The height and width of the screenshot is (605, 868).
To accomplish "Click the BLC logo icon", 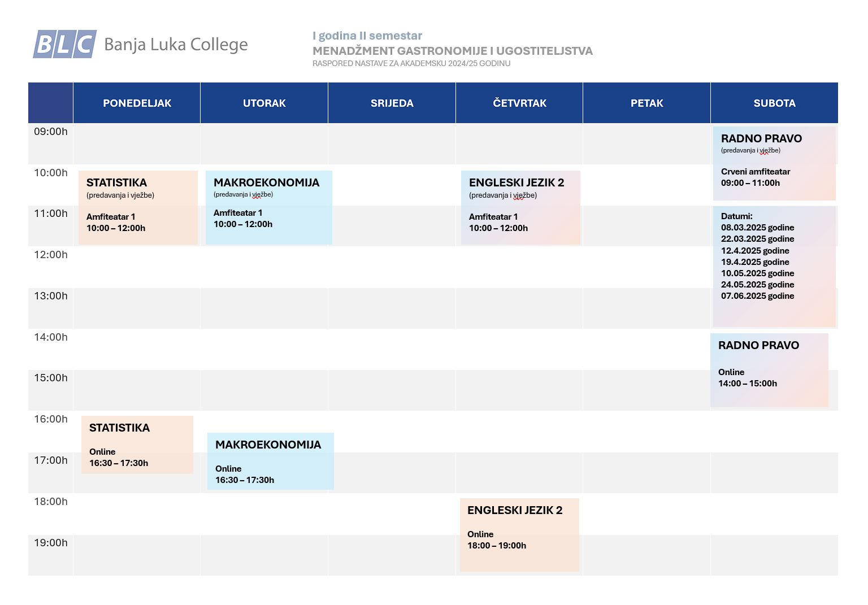I will [x=65, y=44].
